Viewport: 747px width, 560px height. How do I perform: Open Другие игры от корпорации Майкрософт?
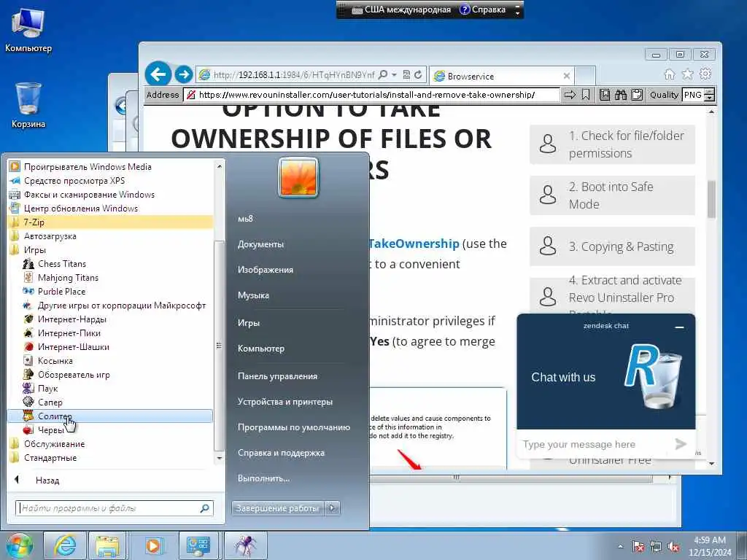pos(122,306)
